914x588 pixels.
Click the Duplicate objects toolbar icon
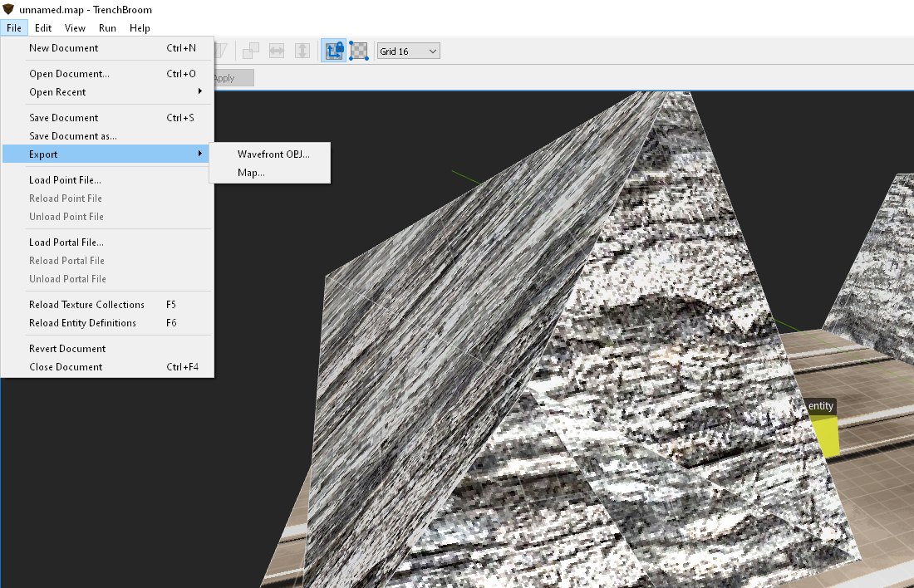(250, 51)
